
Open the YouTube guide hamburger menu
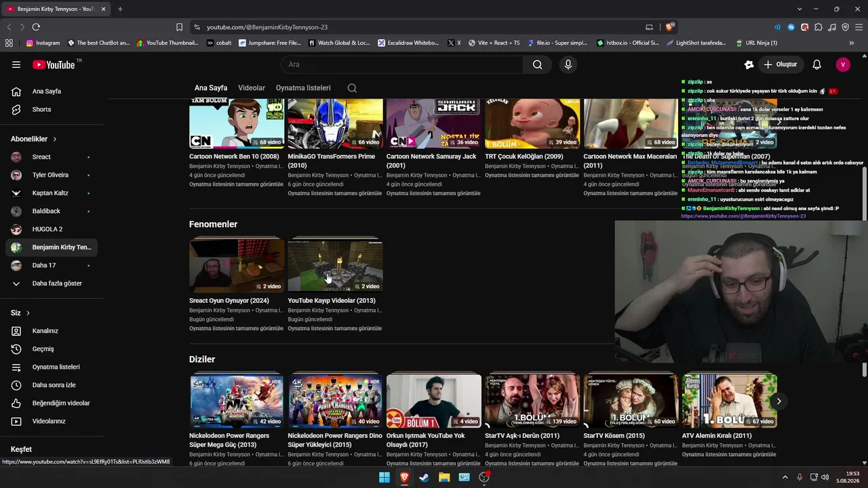(16, 64)
